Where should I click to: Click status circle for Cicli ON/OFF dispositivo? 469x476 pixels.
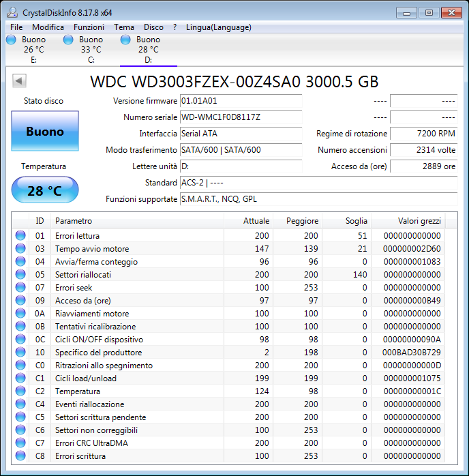[x=20, y=340]
